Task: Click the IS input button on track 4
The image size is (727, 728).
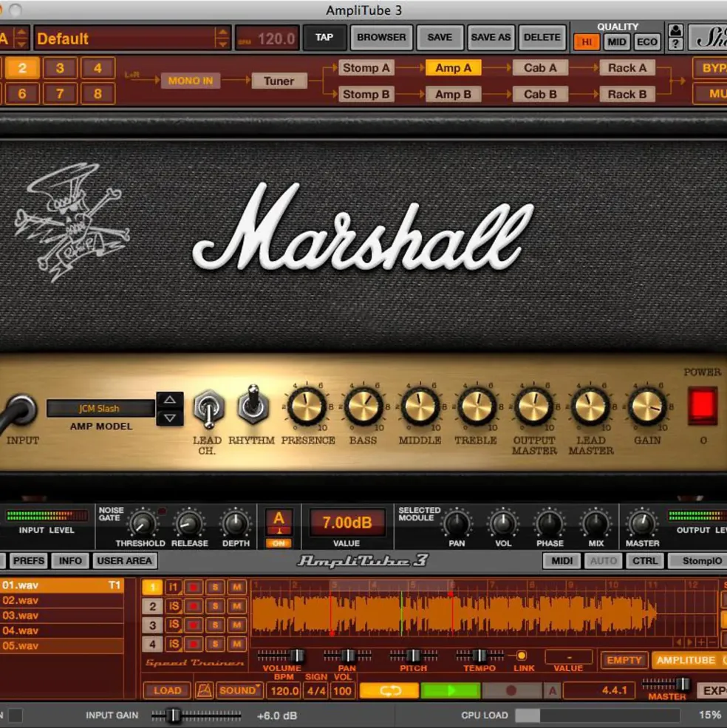Action: pos(173,644)
